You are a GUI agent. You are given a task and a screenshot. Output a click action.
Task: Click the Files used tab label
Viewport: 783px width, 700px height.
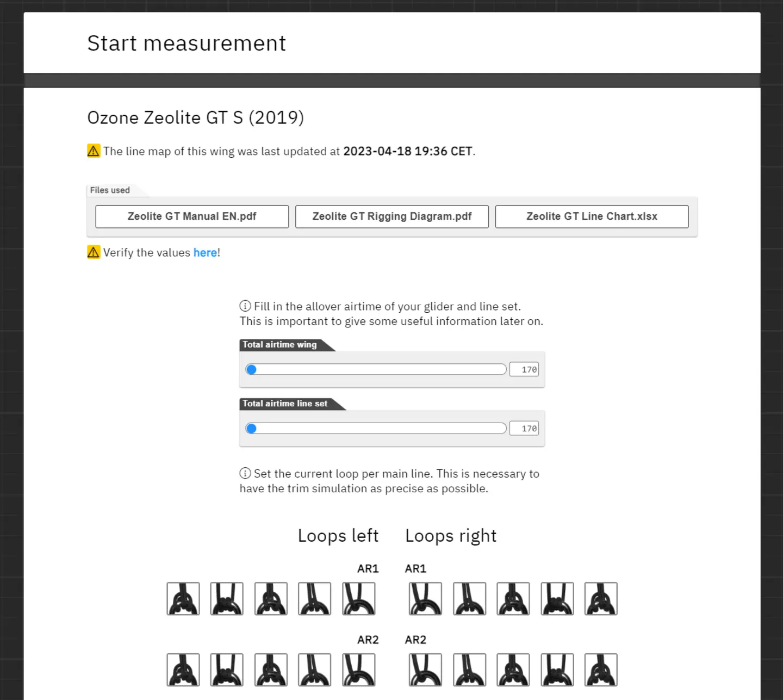click(x=109, y=190)
